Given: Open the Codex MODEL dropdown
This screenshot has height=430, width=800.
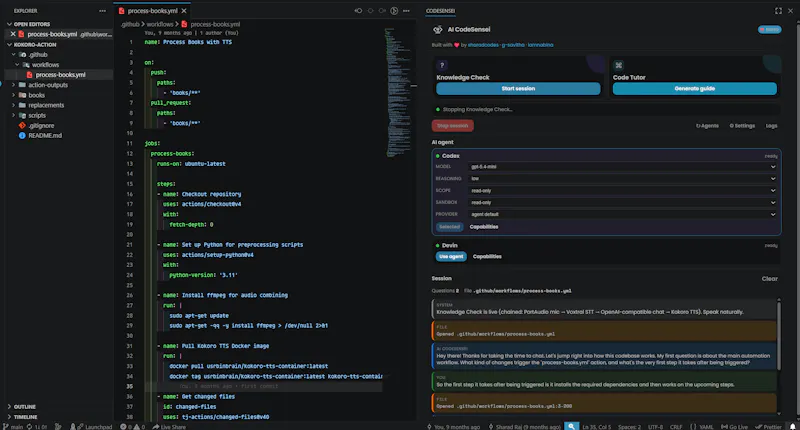Looking at the screenshot, I should point(622,167).
